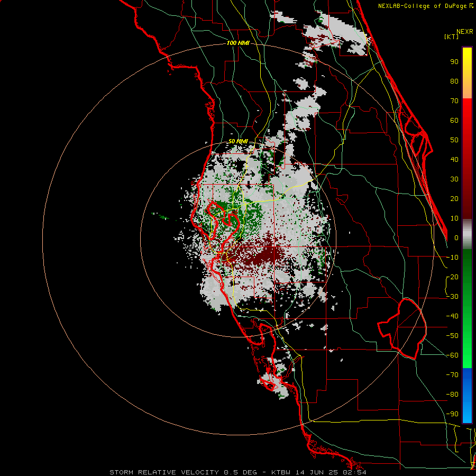476x476 pixels.
Task: Click the "NEXR" label above the color bar
Action: 465,32
